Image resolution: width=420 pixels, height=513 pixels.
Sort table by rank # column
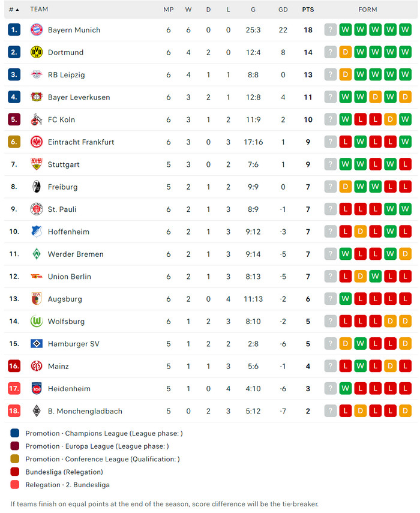pos(13,10)
